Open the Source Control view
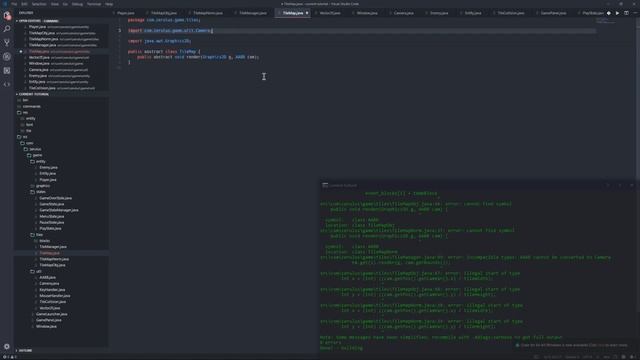 (7, 42)
